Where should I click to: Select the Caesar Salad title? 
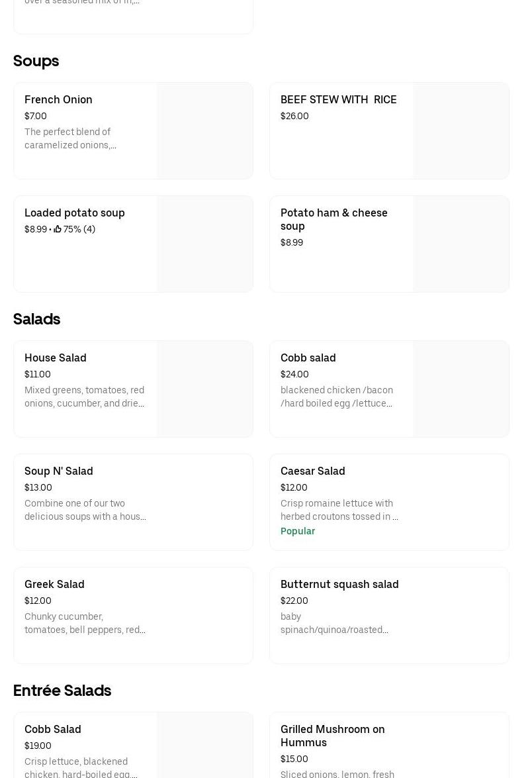pos(312,471)
